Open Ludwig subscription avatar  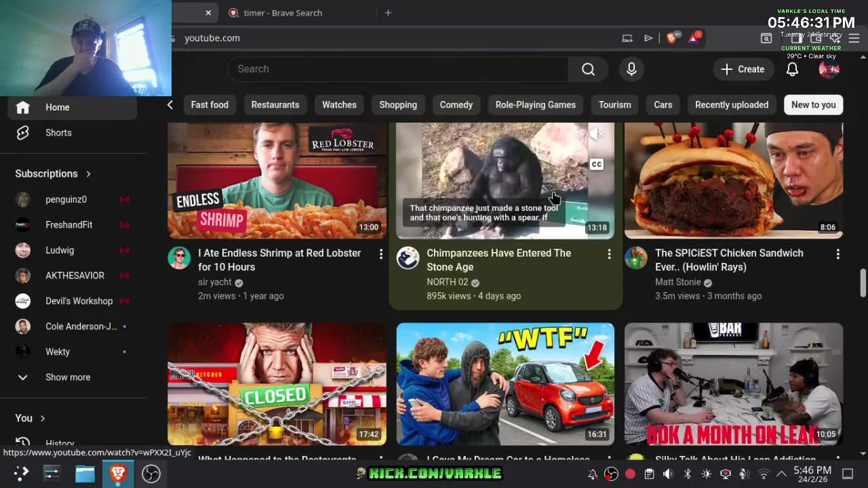tap(23, 250)
